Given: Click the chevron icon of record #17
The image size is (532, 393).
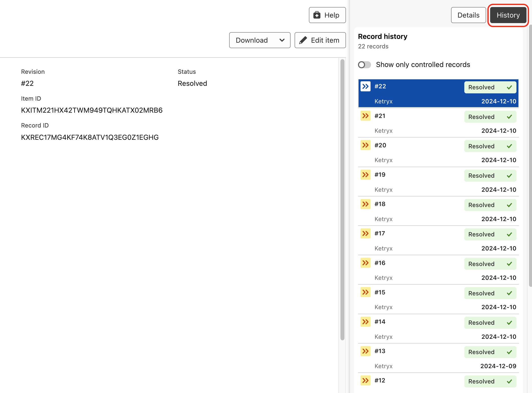Looking at the screenshot, I should tap(366, 233).
